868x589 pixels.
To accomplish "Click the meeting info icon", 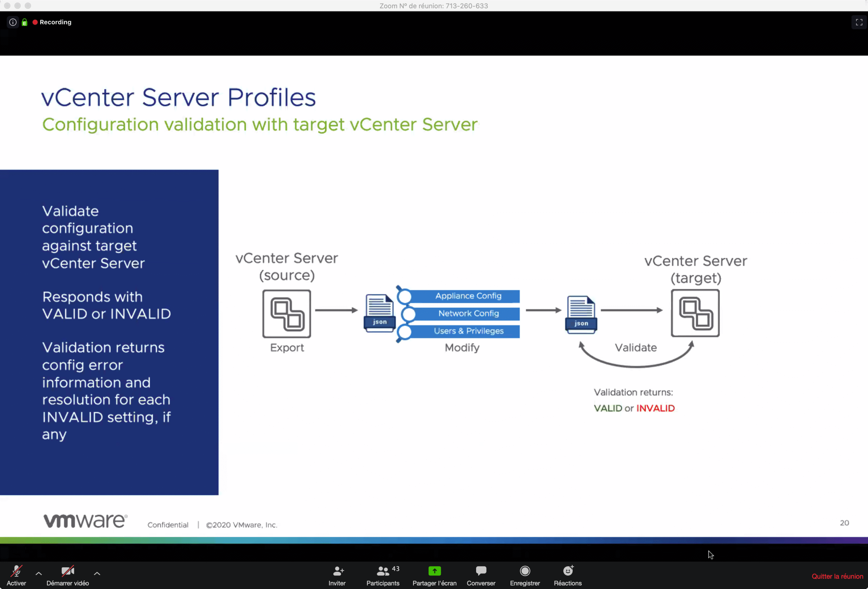I will click(x=13, y=22).
